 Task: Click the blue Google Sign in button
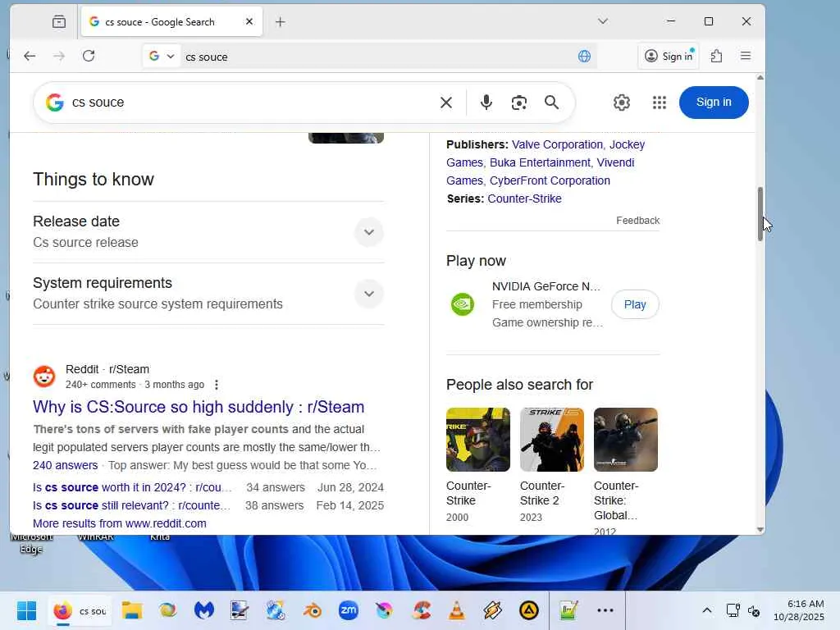[714, 103]
